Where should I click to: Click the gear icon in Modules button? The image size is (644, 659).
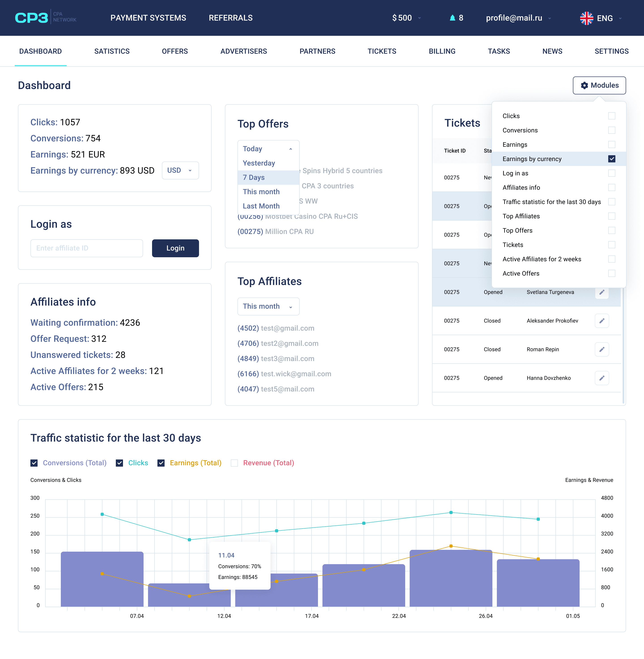click(x=584, y=86)
